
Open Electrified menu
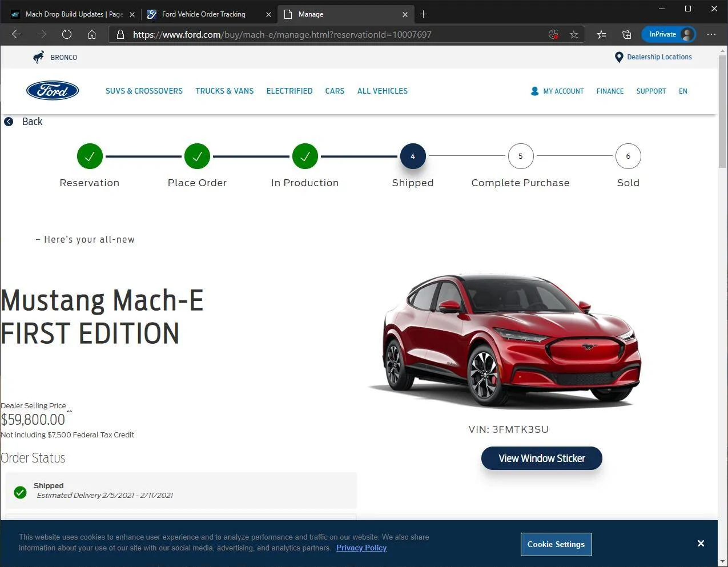[289, 91]
